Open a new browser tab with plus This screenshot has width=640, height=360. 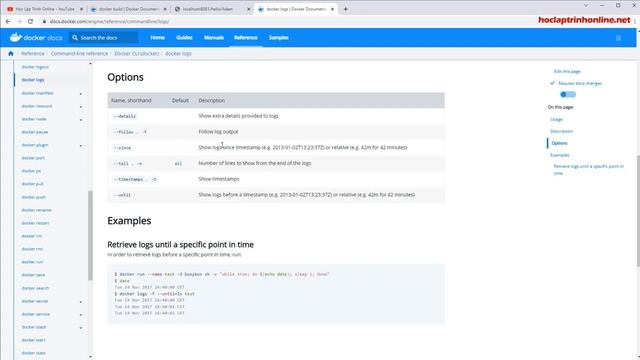[x=346, y=9]
